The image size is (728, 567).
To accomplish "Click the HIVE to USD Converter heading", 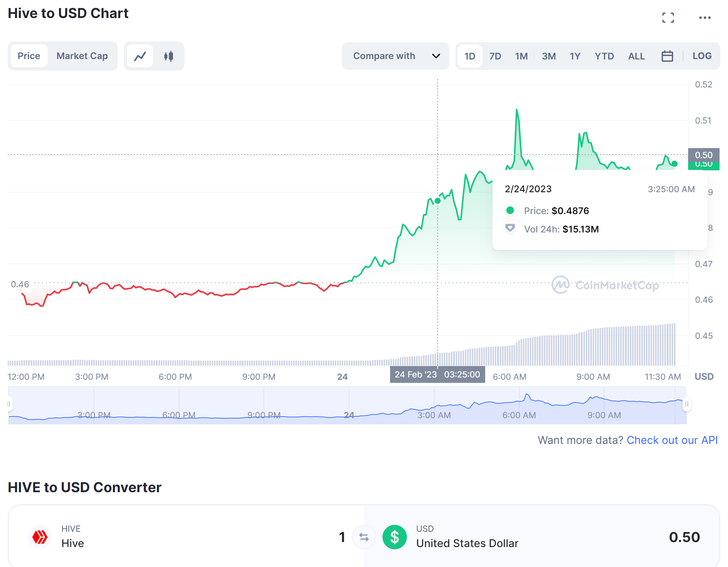I will coord(85,487).
